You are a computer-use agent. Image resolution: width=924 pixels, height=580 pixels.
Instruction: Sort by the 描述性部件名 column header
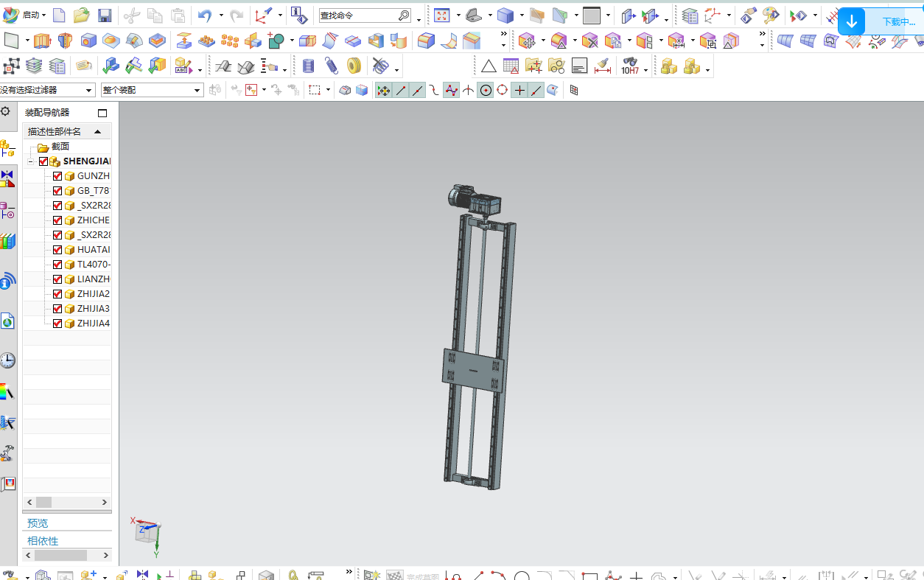[x=67, y=131]
